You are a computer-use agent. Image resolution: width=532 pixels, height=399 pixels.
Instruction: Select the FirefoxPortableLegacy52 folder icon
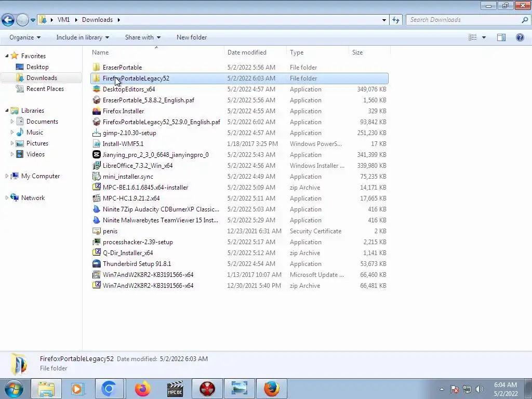tap(96, 78)
